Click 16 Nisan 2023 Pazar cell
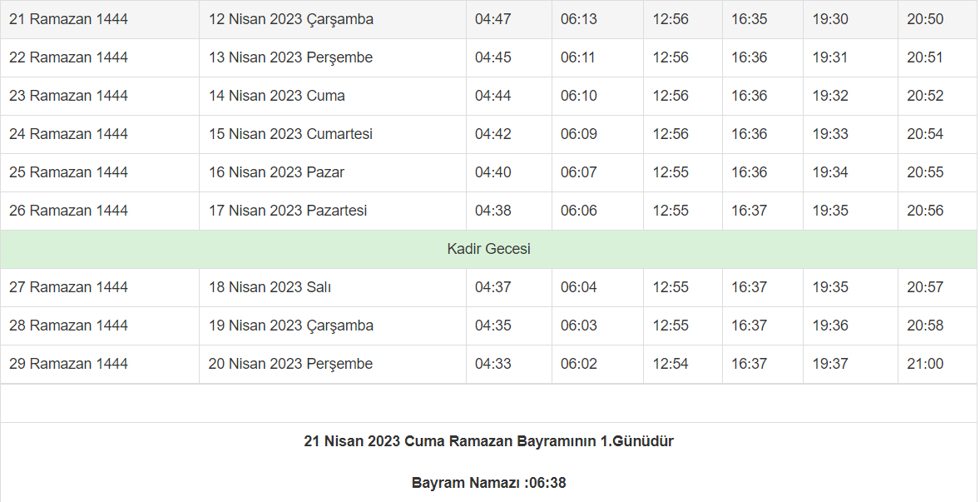The width and height of the screenshot is (980, 502). pos(276,172)
